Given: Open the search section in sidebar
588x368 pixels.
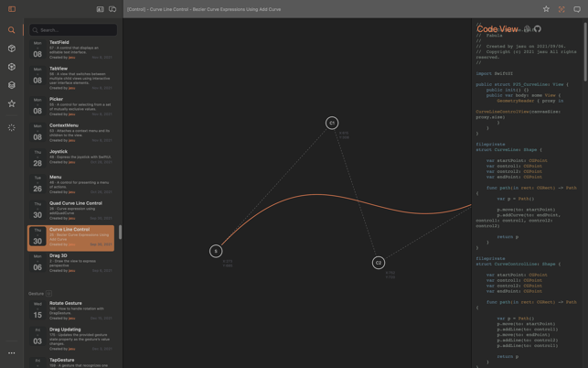Looking at the screenshot, I should [x=12, y=30].
